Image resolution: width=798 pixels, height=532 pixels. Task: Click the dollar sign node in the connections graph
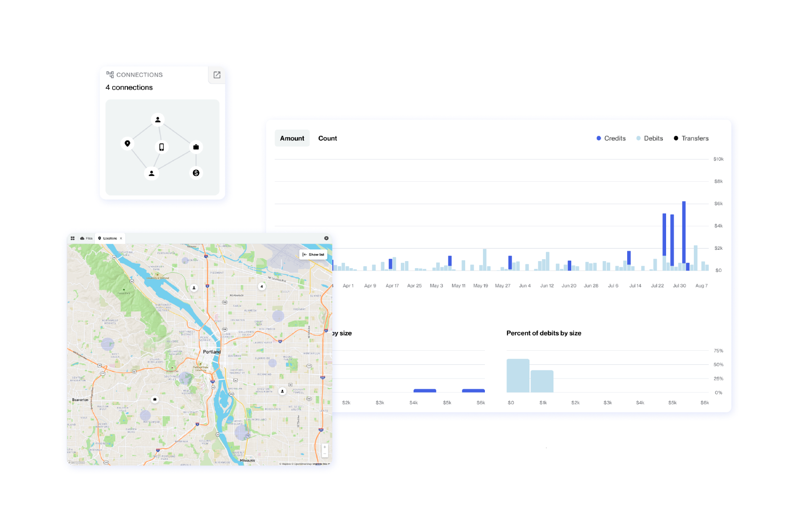[x=196, y=173]
